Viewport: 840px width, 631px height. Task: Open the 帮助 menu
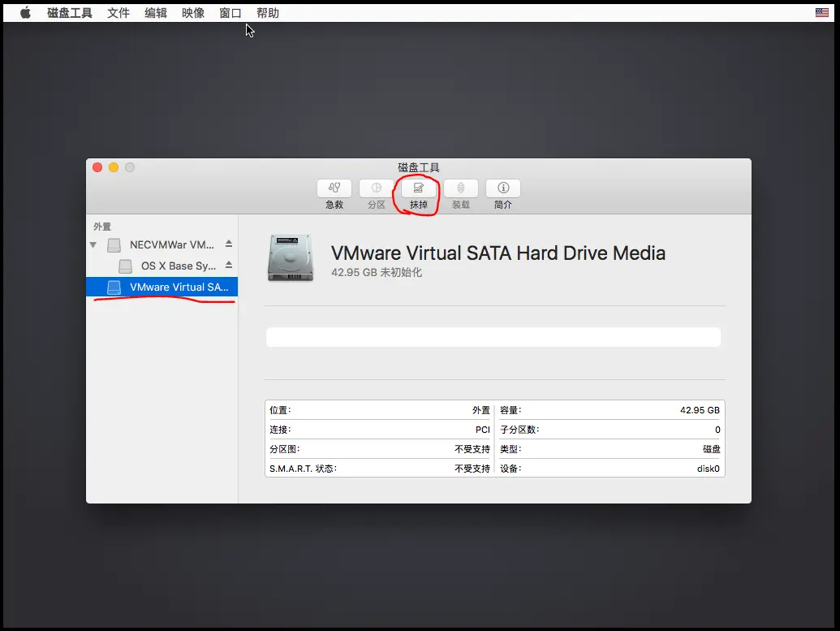pyautogui.click(x=268, y=13)
